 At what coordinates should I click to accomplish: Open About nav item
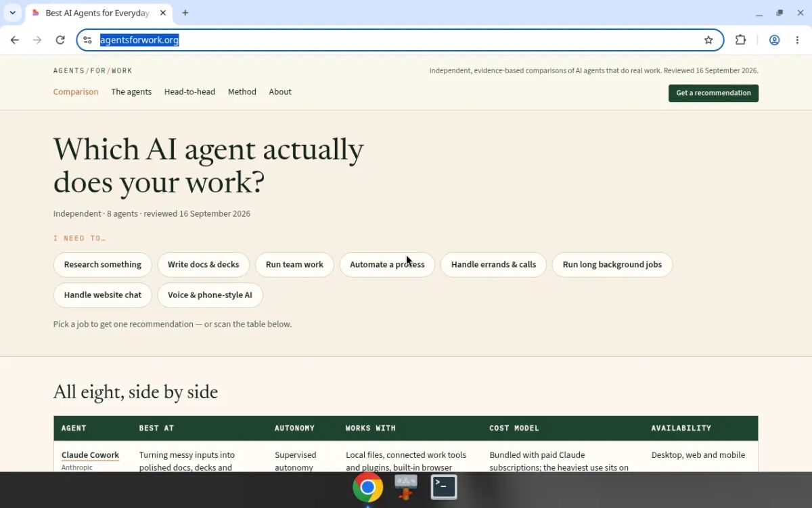tap(280, 92)
